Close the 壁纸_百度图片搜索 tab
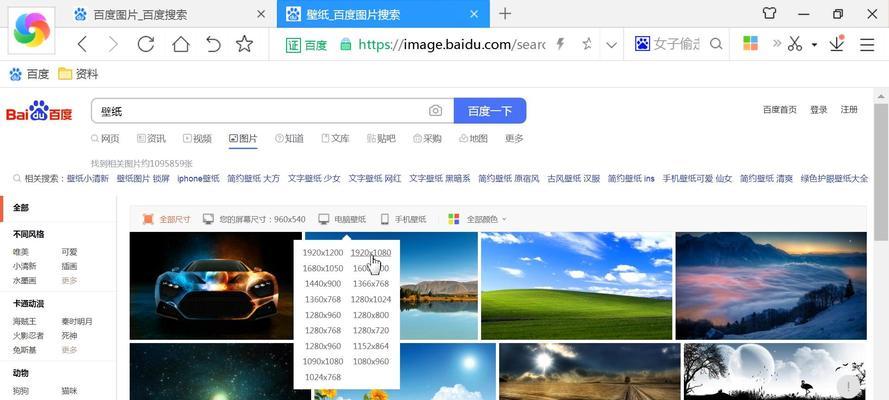The width and height of the screenshot is (889, 400). [x=475, y=15]
